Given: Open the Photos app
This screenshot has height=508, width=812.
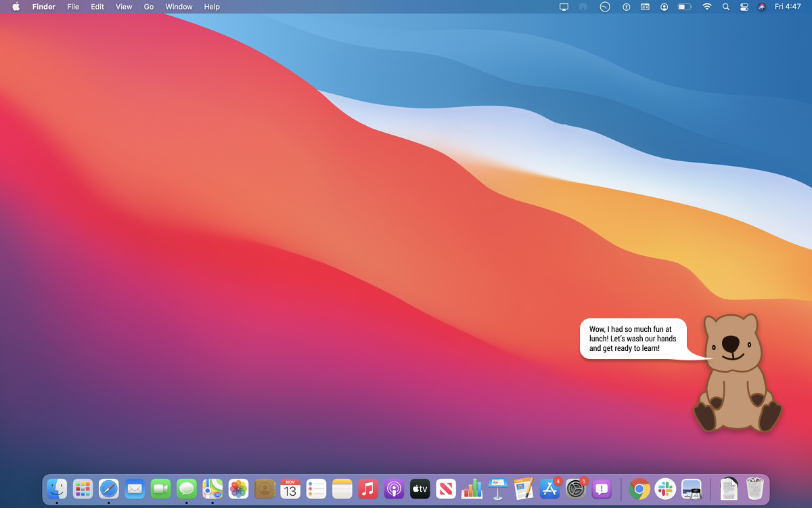Looking at the screenshot, I should coord(238,488).
